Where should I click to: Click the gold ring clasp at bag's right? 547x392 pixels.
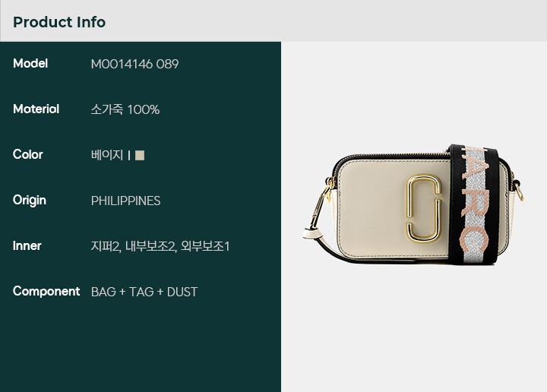click(518, 191)
